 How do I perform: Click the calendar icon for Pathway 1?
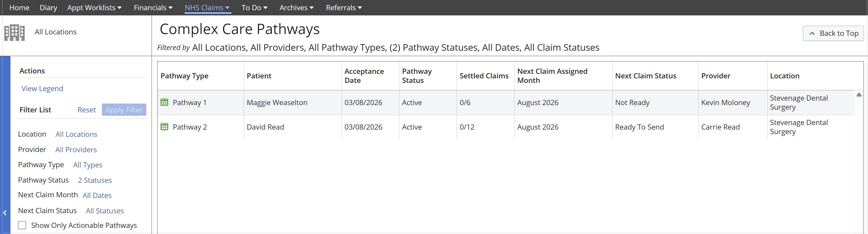(164, 102)
